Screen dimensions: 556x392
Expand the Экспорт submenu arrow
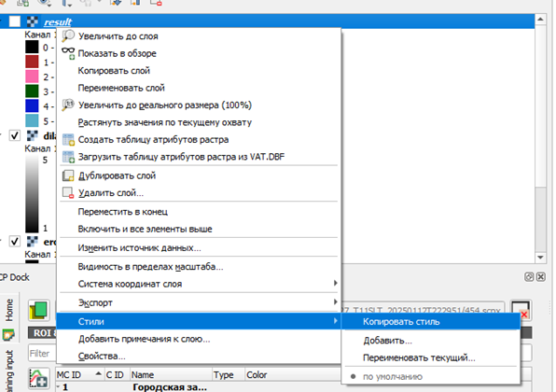[x=335, y=301]
